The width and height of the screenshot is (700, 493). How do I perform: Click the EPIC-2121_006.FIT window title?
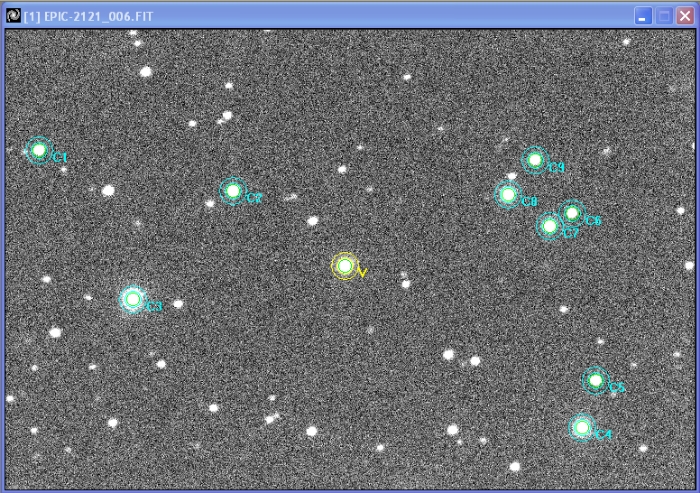coord(90,15)
